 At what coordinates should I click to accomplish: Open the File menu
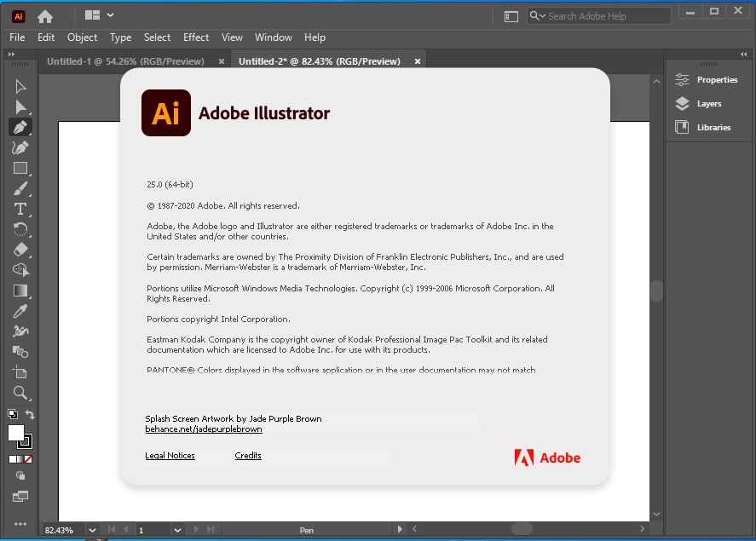(x=17, y=37)
